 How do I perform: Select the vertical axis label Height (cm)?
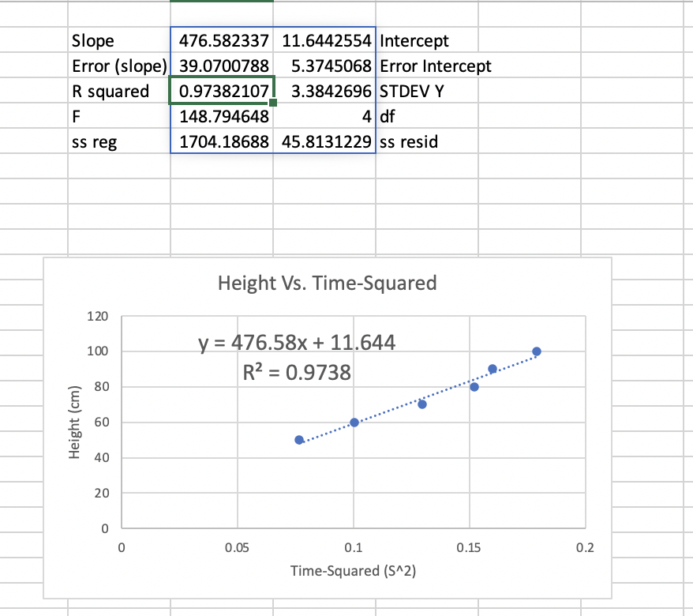point(74,421)
